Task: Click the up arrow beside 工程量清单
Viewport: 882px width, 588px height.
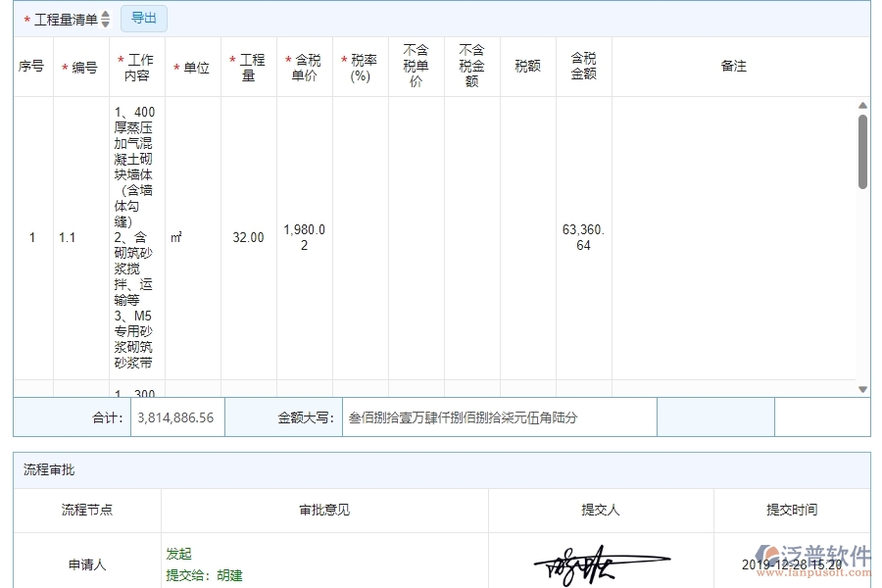Action: pos(105,14)
